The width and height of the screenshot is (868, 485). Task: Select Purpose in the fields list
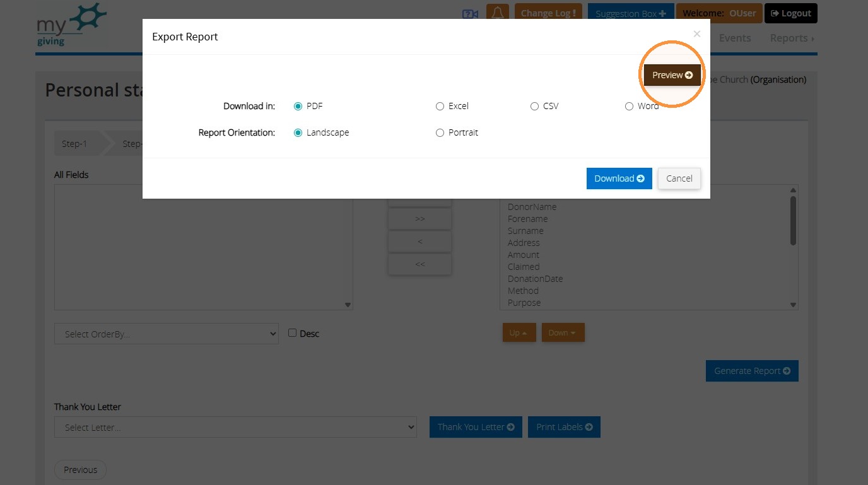[524, 303]
